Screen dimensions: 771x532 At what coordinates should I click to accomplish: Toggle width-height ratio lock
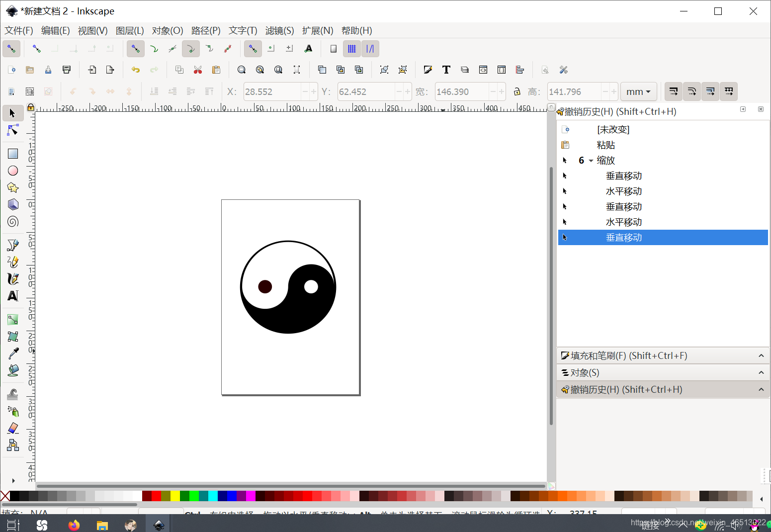517,91
